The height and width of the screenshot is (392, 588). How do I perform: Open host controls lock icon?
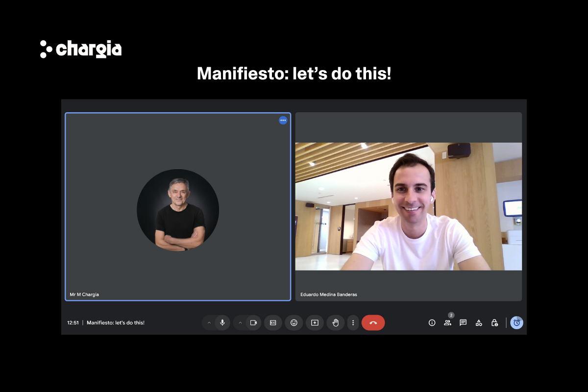495,322
